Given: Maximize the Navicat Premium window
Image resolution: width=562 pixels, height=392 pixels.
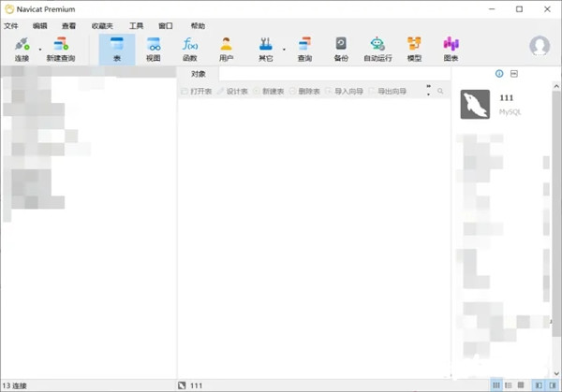Looking at the screenshot, I should point(519,9).
